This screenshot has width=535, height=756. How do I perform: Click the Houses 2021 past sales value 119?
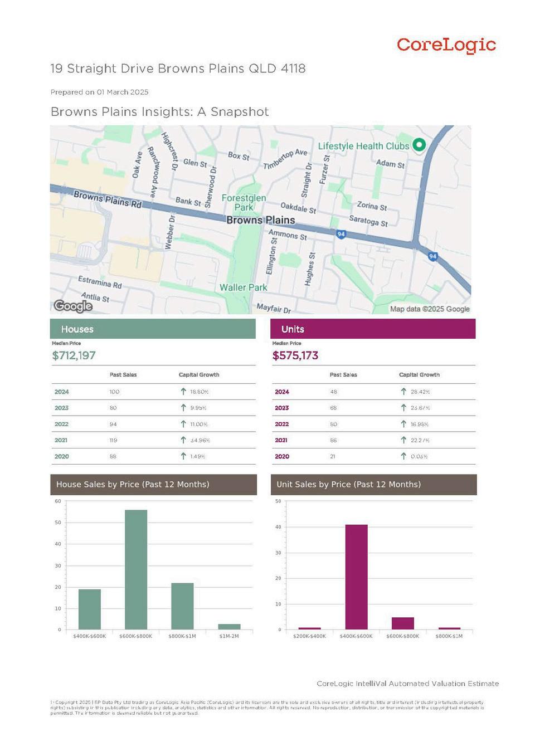[x=113, y=440]
